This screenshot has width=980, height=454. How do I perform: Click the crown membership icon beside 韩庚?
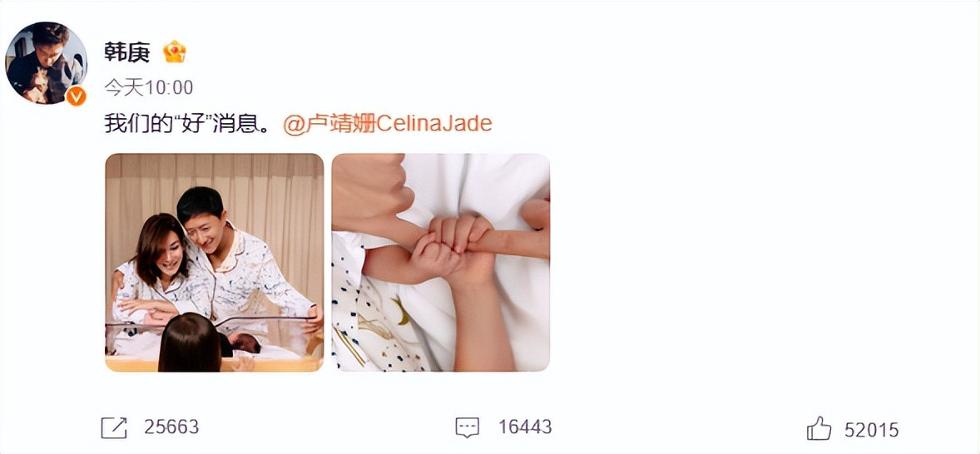[x=175, y=52]
